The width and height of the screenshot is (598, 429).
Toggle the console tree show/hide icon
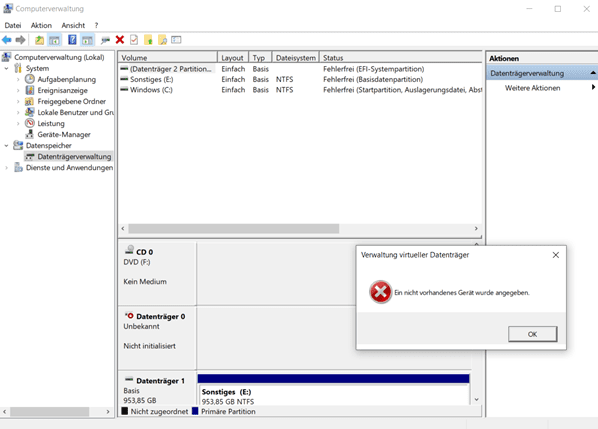tap(55, 40)
